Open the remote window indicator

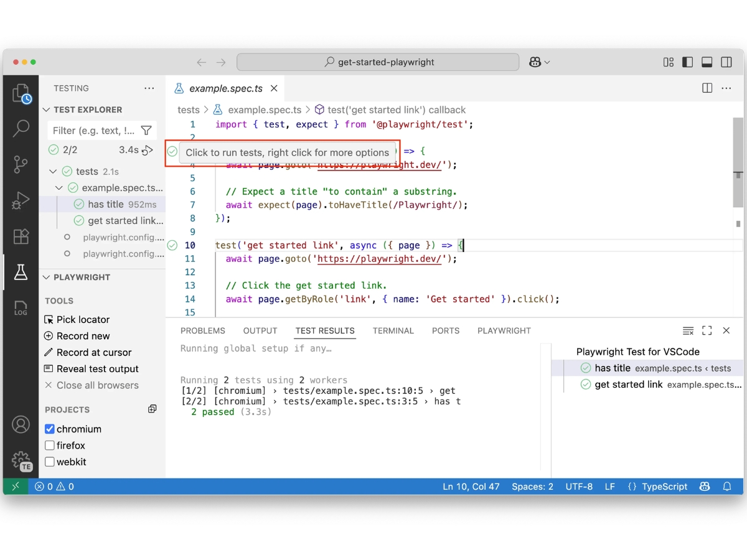[16, 487]
